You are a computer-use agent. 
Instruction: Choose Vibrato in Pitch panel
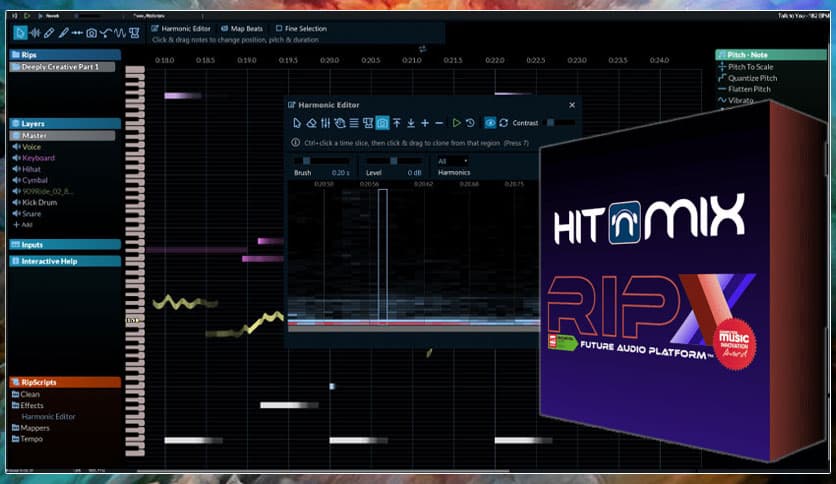coord(735,100)
